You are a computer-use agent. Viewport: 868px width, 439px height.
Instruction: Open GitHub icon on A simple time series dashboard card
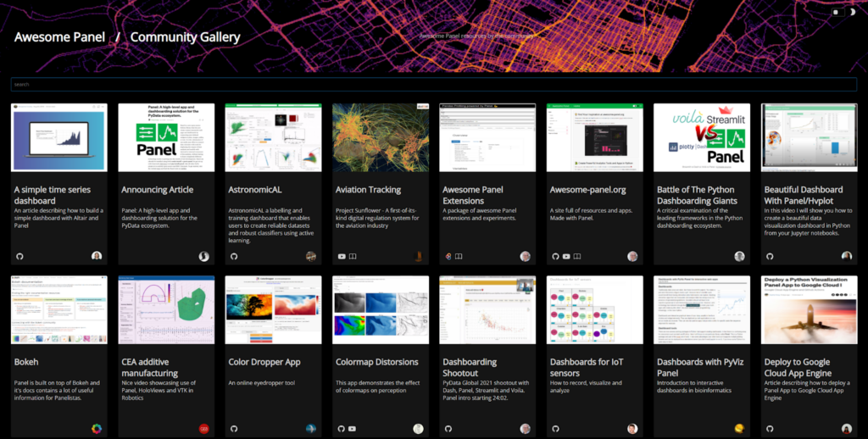[19, 256]
